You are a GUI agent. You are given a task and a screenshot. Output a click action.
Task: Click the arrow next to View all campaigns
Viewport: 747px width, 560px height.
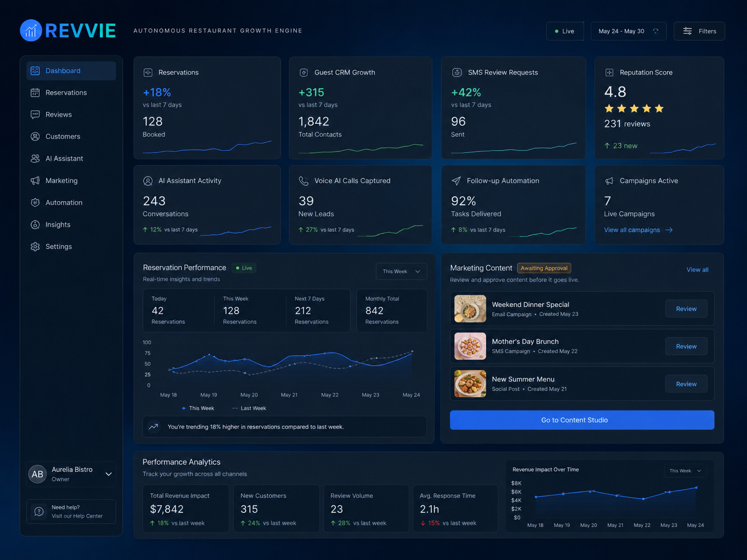click(x=669, y=230)
